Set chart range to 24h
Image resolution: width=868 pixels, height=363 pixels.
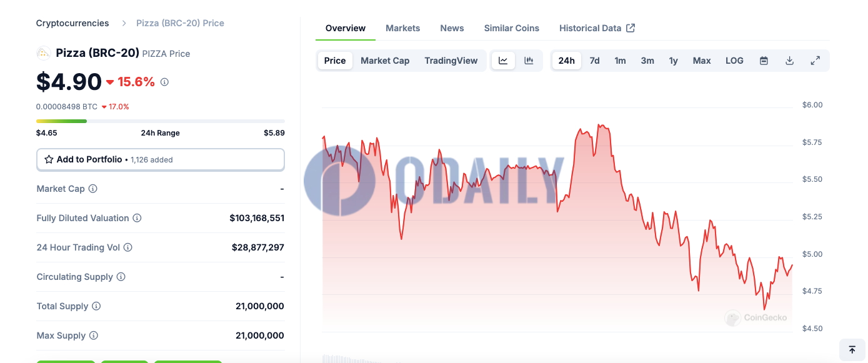click(x=567, y=61)
